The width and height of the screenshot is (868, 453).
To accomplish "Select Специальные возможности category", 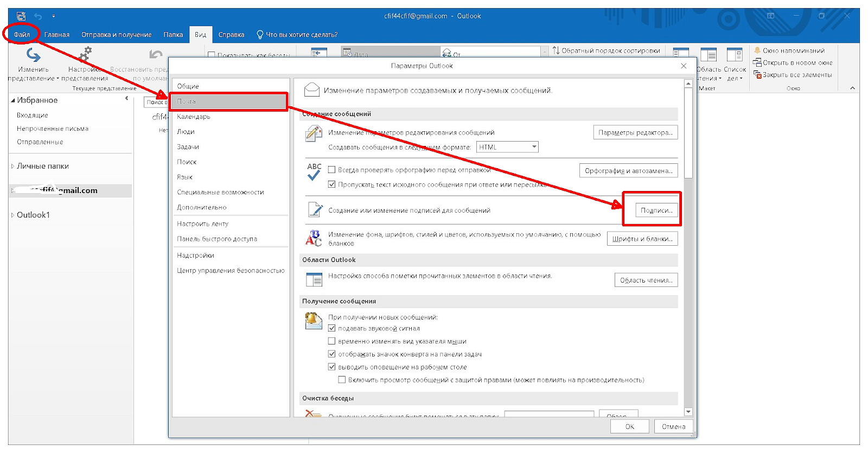I will click(x=231, y=193).
